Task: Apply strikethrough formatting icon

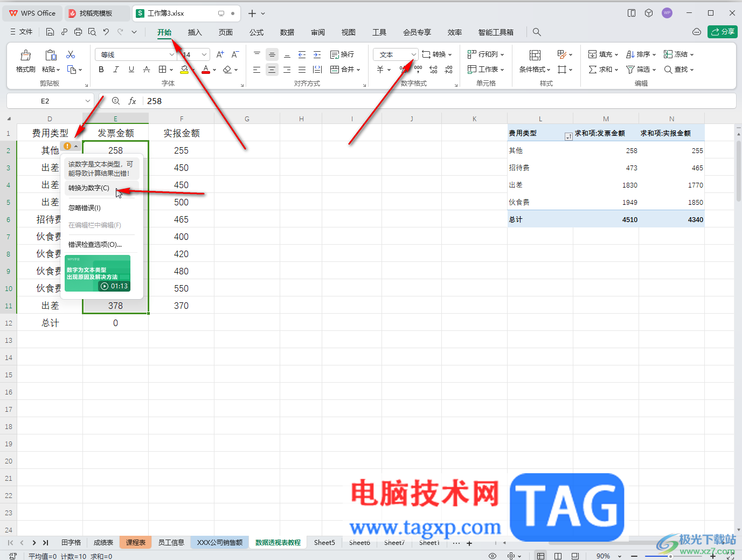Action: (x=147, y=70)
